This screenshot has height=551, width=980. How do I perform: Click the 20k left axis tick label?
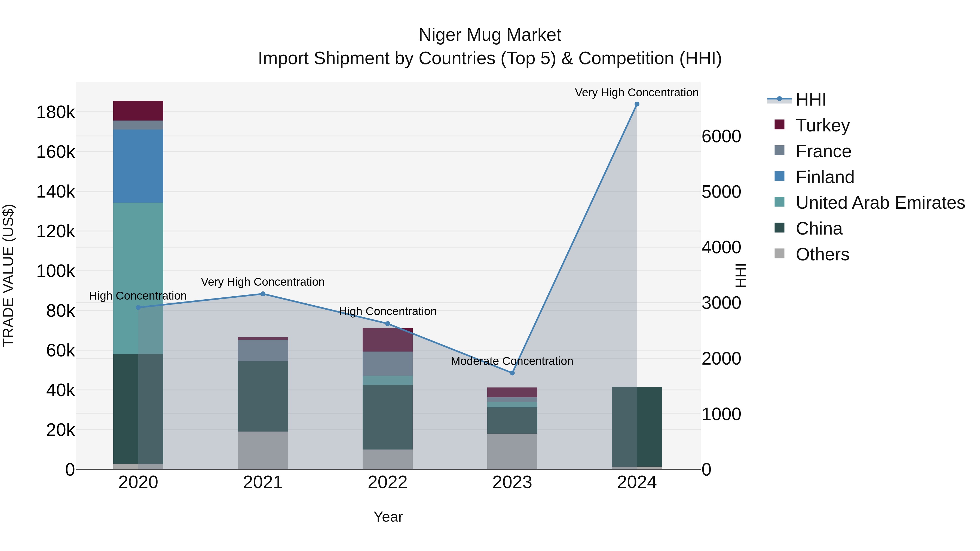pyautogui.click(x=60, y=430)
